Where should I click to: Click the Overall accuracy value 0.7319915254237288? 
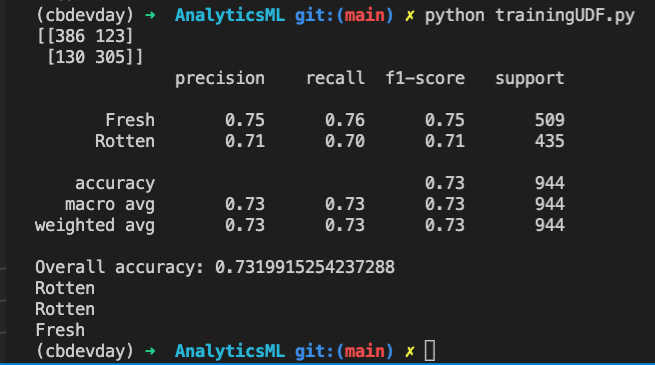[x=305, y=267]
